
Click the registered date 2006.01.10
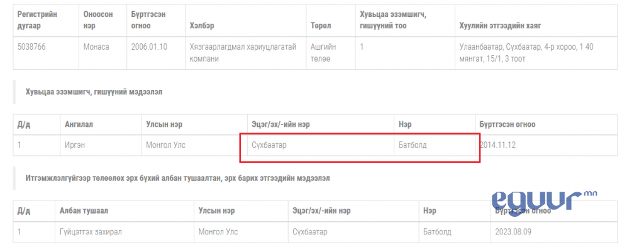click(x=149, y=47)
